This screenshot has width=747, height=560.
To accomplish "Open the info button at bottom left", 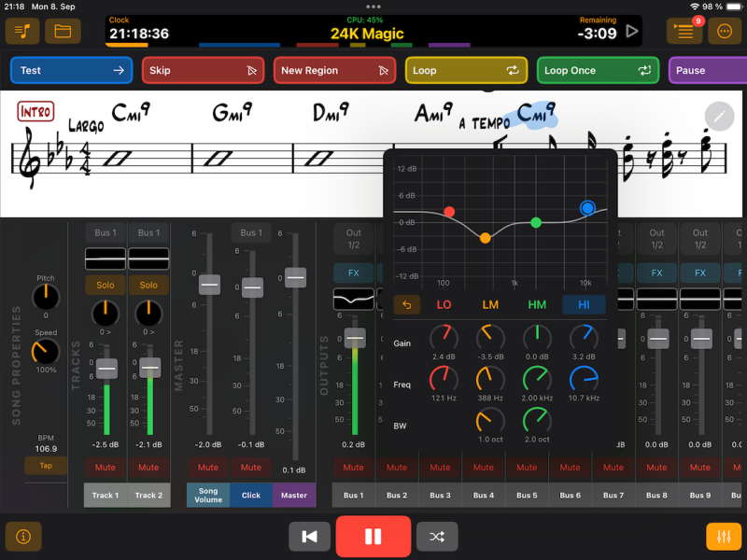I will click(23, 537).
